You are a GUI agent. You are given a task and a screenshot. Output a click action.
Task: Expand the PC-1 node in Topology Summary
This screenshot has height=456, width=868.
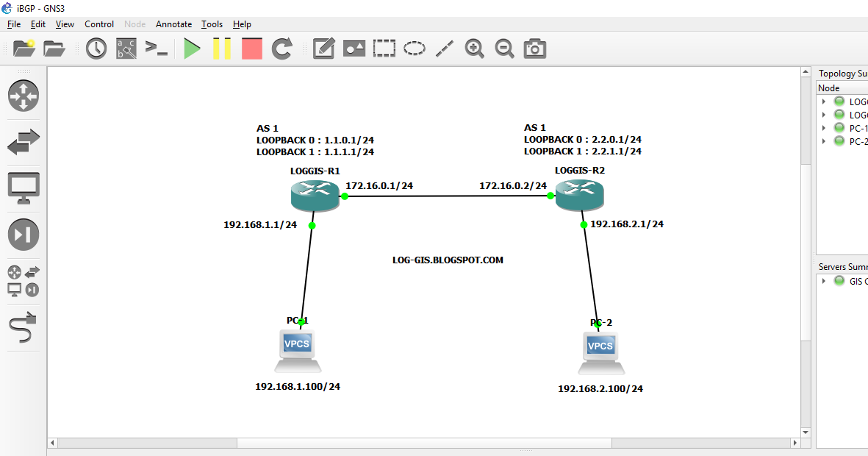click(823, 128)
